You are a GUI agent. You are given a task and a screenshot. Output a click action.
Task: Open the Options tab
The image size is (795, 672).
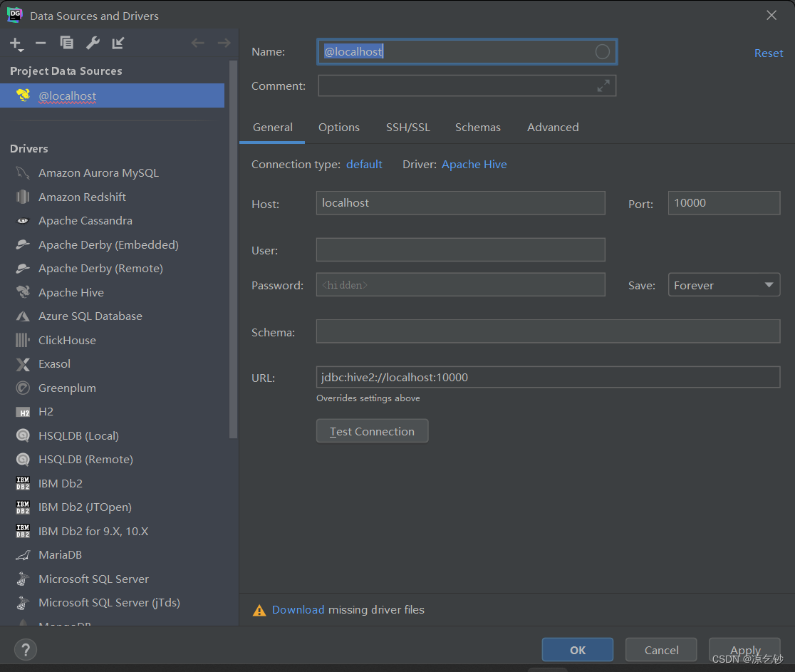(338, 128)
